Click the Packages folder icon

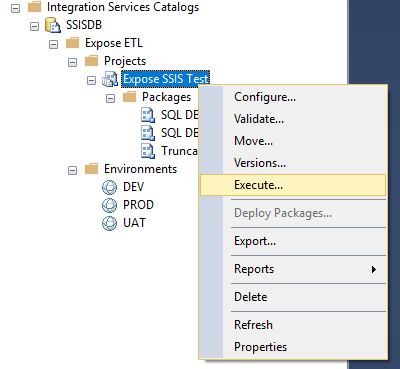[129, 97]
